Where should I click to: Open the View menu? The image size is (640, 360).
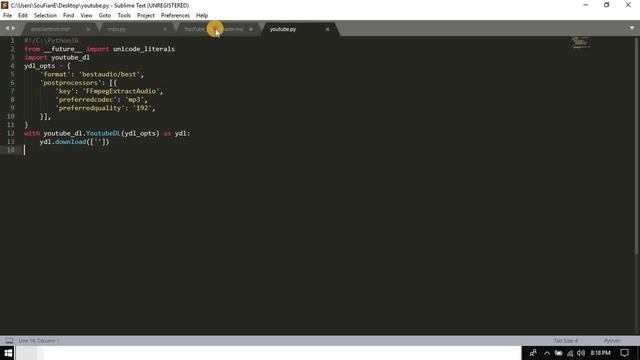point(86,16)
